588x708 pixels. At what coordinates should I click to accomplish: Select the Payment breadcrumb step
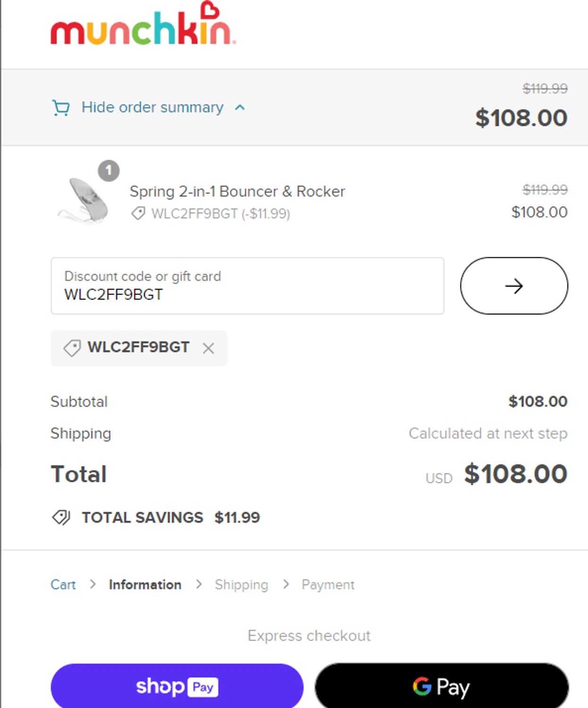328,585
